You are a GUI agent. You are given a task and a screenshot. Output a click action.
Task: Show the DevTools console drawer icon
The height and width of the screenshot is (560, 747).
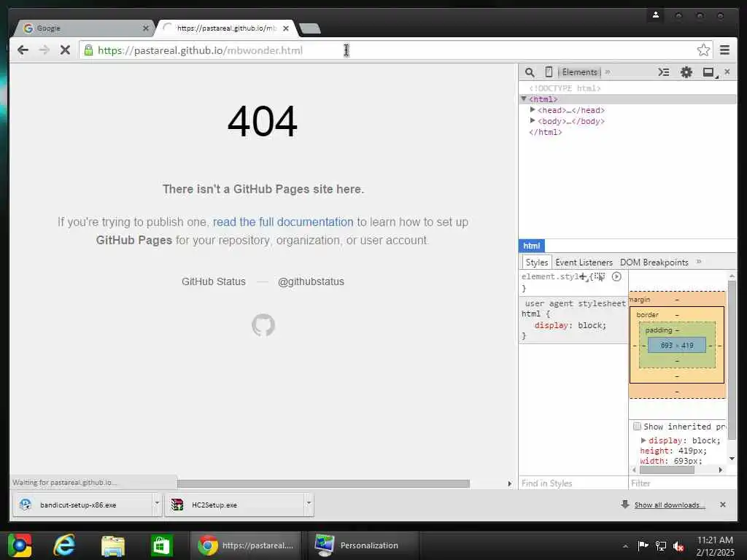[663, 72]
